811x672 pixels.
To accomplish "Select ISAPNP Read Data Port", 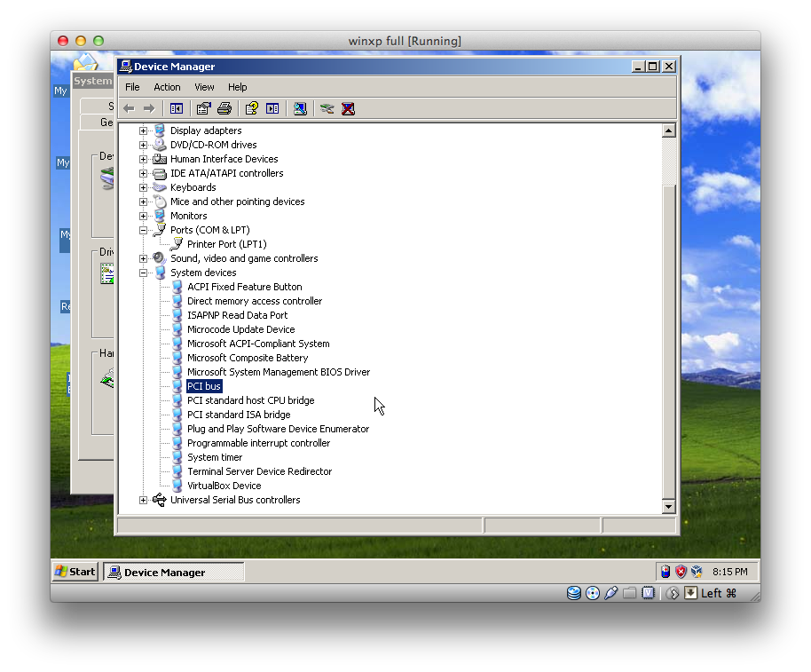I will [238, 315].
